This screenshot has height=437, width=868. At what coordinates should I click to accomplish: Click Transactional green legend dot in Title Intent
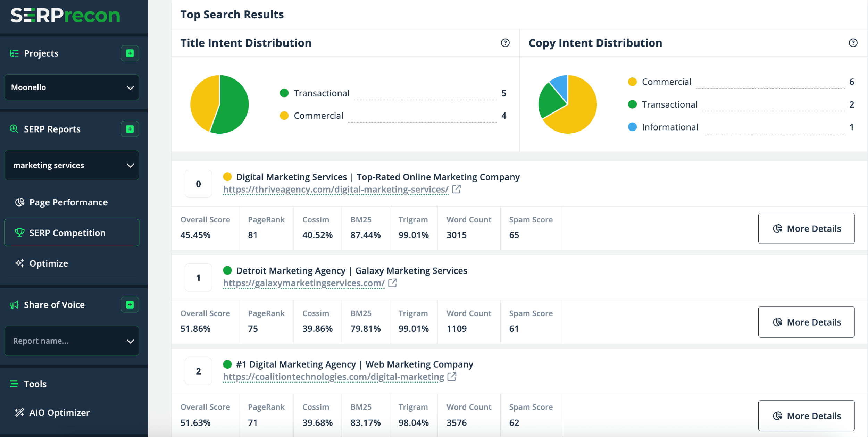284,93
